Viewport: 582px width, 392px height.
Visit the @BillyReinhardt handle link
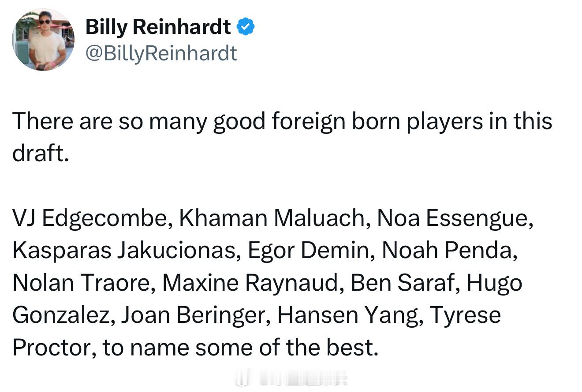161,54
